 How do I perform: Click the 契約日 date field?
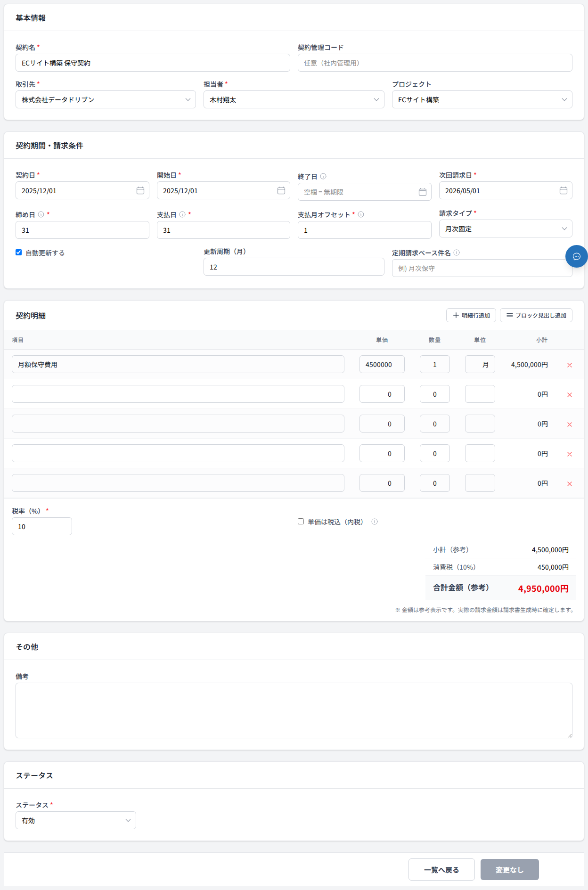click(82, 190)
